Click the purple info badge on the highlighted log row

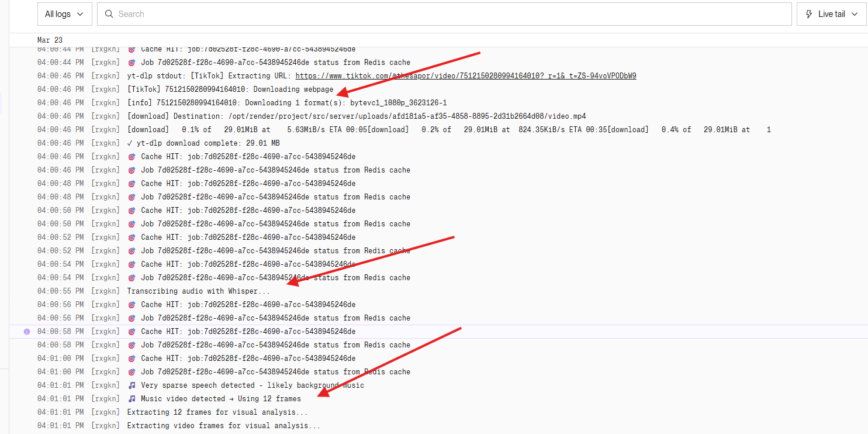tap(27, 331)
